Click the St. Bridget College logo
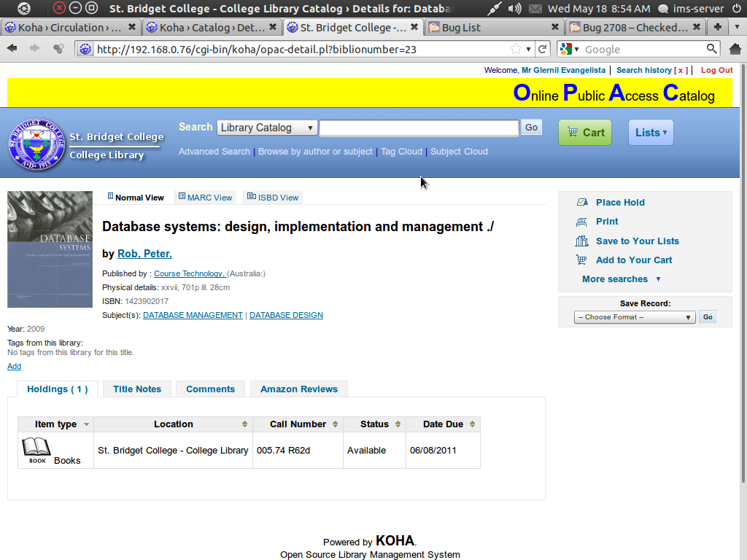This screenshot has width=747, height=560. point(36,145)
